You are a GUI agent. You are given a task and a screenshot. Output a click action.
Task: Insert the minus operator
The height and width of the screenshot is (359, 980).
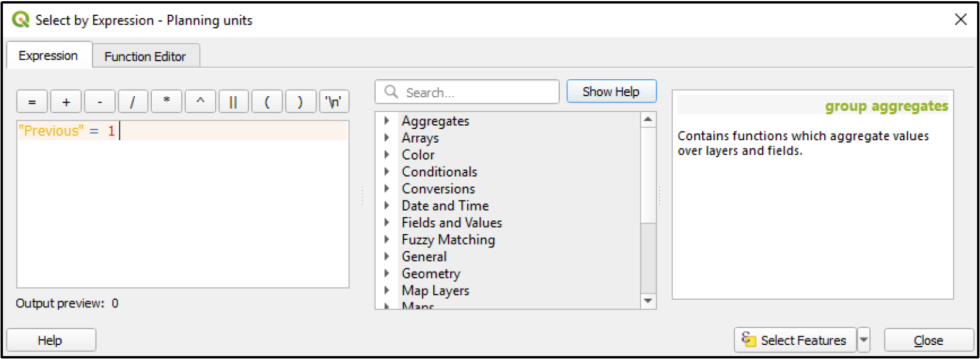tap(100, 101)
